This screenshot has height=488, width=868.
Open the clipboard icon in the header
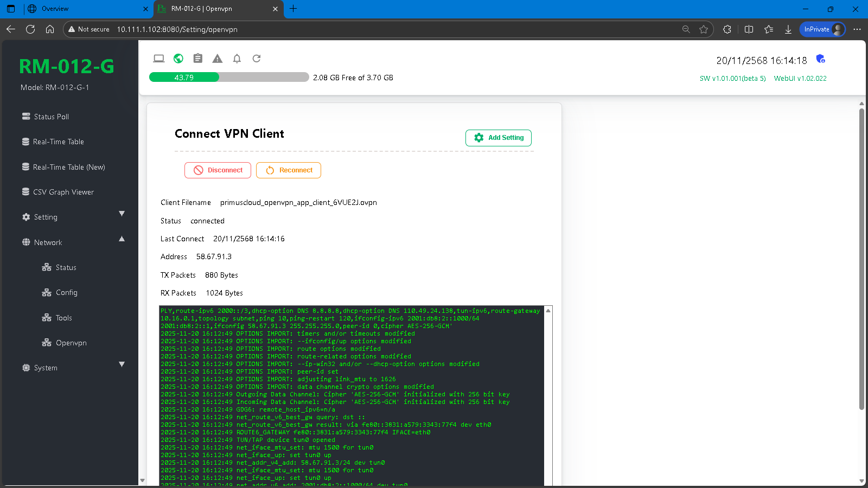(x=198, y=59)
